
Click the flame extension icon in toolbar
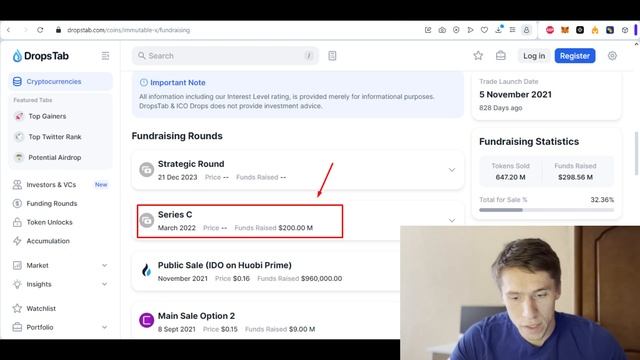click(595, 30)
